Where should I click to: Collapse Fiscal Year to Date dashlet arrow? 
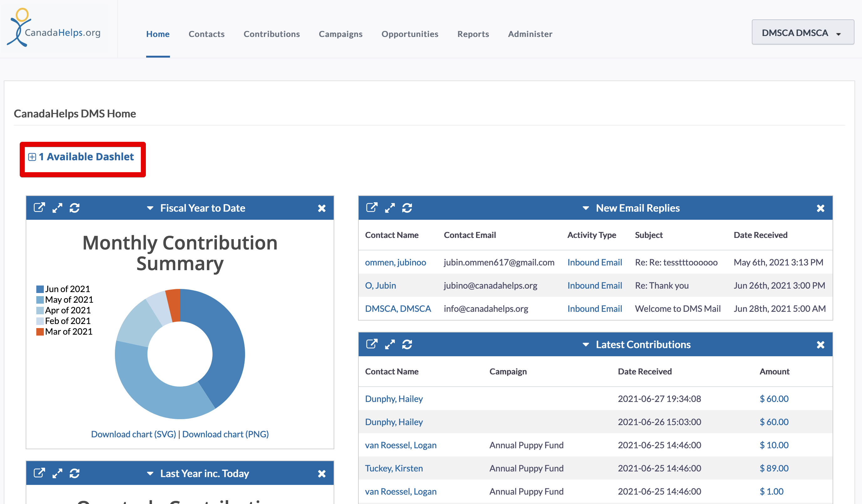coord(150,208)
